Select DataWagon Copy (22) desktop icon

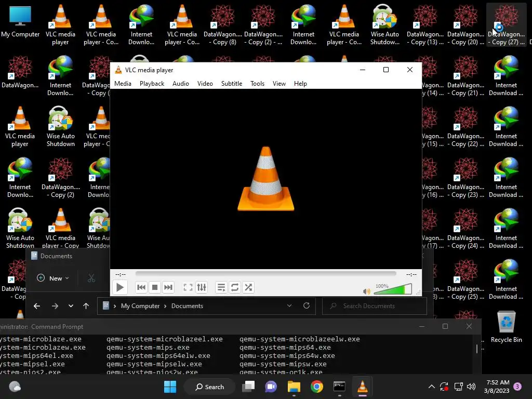pos(465,126)
